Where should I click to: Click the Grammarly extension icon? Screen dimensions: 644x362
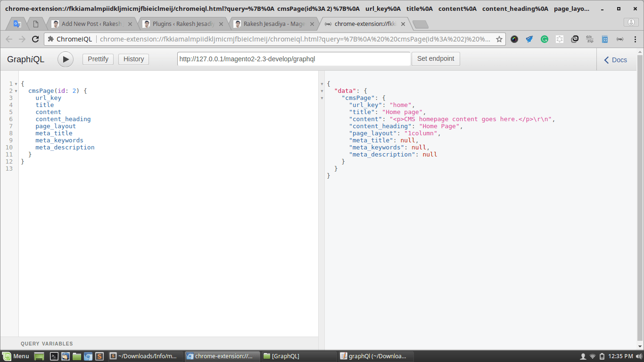click(x=544, y=39)
